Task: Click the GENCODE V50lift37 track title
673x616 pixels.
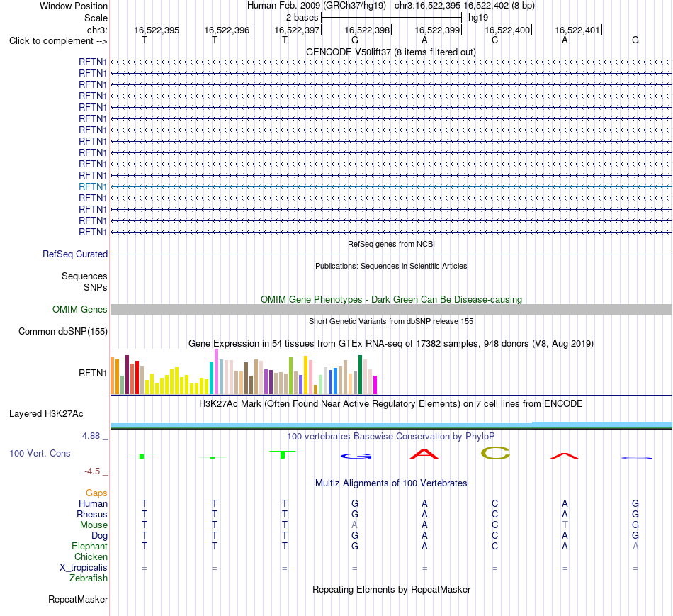Action: tap(390, 52)
